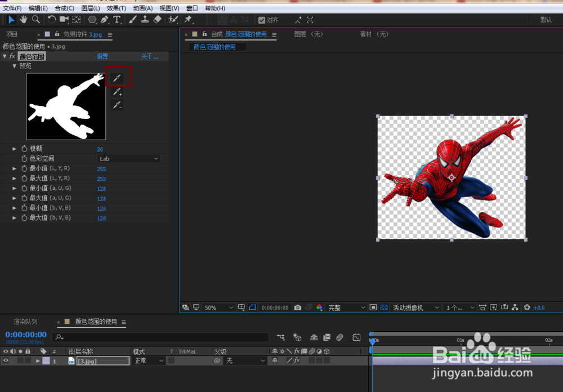Select the Eraser tool
563x392 pixels.
(157, 19)
